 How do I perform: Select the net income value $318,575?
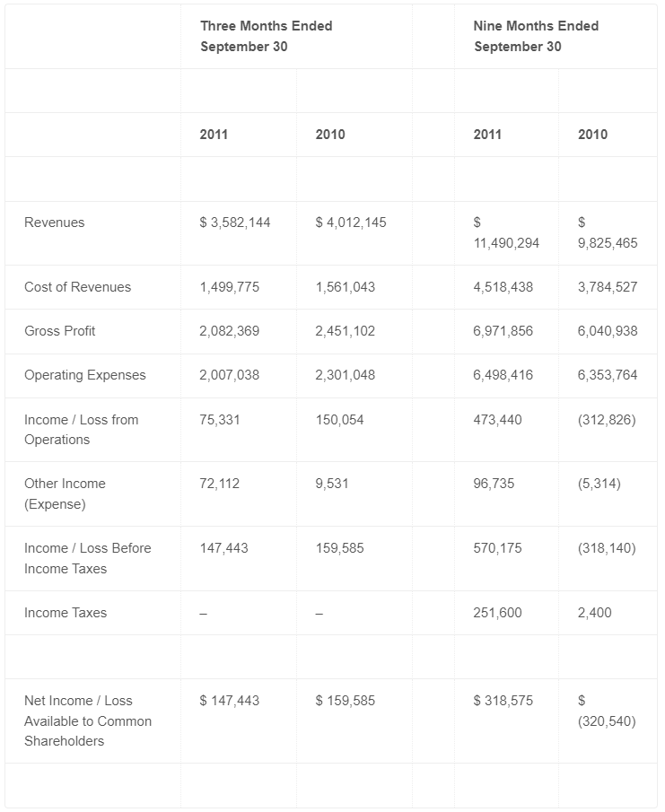[503, 701]
